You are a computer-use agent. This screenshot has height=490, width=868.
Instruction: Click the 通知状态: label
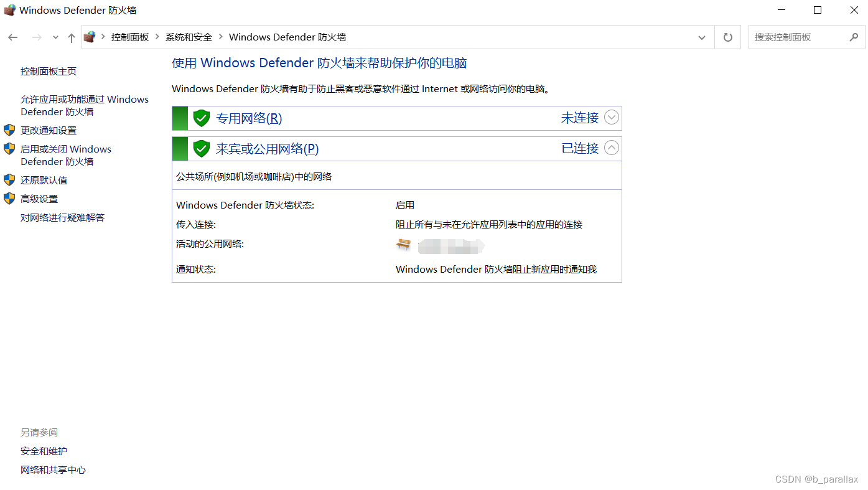196,270
